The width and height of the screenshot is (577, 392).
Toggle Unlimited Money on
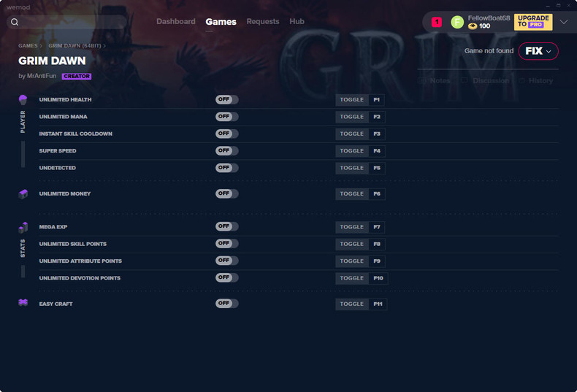point(227,193)
